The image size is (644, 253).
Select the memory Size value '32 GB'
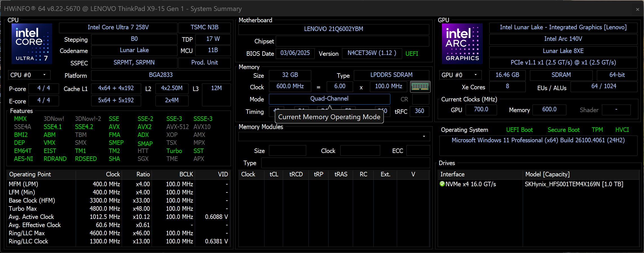pyautogui.click(x=290, y=75)
